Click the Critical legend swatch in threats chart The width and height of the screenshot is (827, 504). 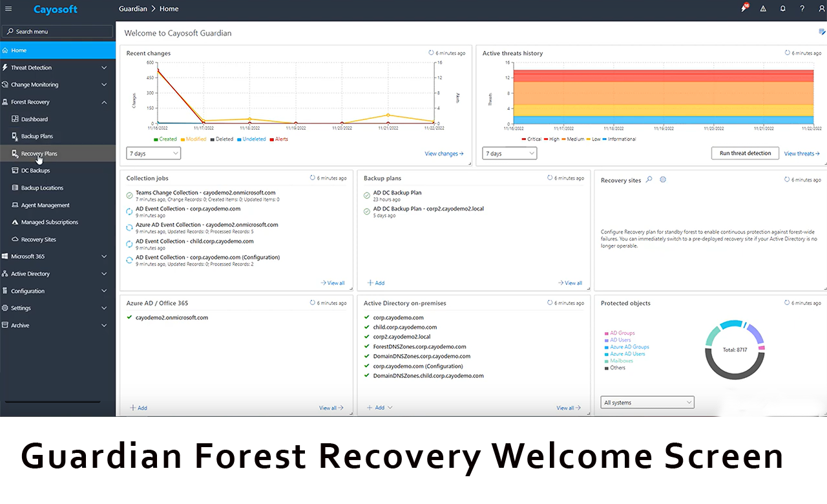click(523, 139)
